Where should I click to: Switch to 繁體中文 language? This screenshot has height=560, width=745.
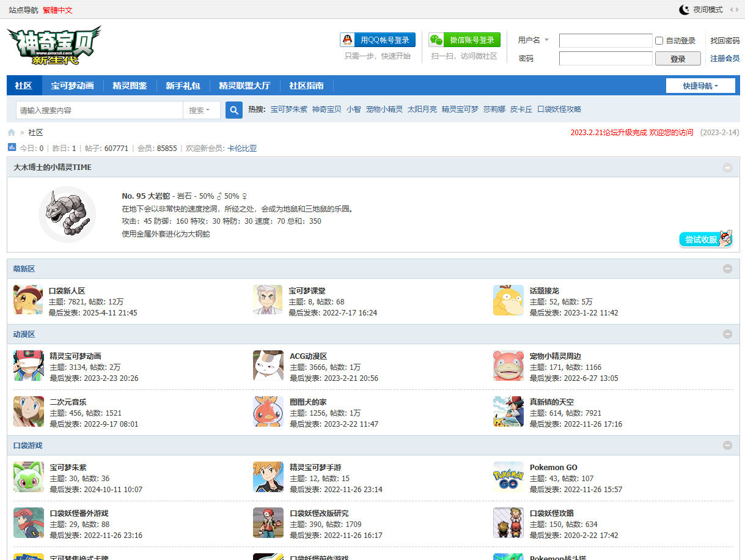tap(57, 10)
